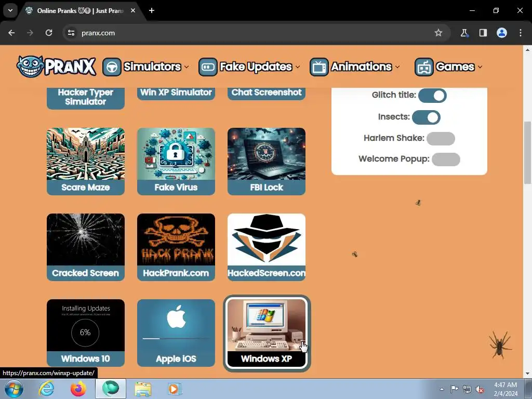Open the media player taskbar icon

[175, 389]
